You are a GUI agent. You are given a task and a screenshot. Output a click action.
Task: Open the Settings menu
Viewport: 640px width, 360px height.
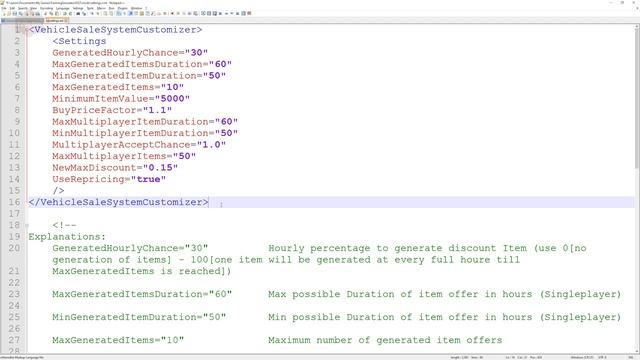(x=78, y=8)
